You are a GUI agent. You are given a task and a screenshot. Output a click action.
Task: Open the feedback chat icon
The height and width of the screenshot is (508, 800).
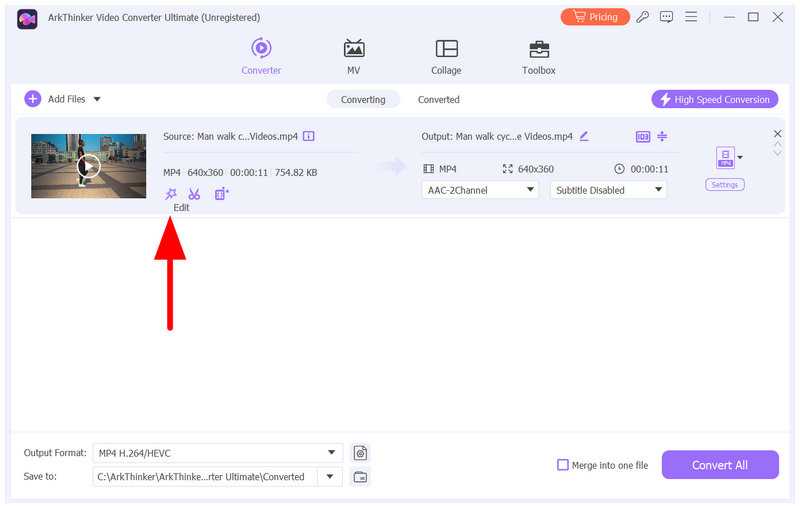point(666,17)
